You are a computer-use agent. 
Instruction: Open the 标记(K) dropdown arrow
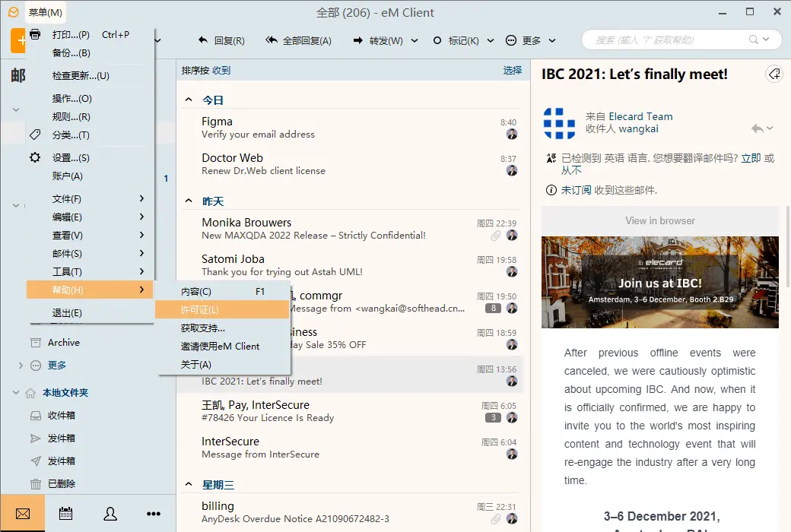coord(491,40)
